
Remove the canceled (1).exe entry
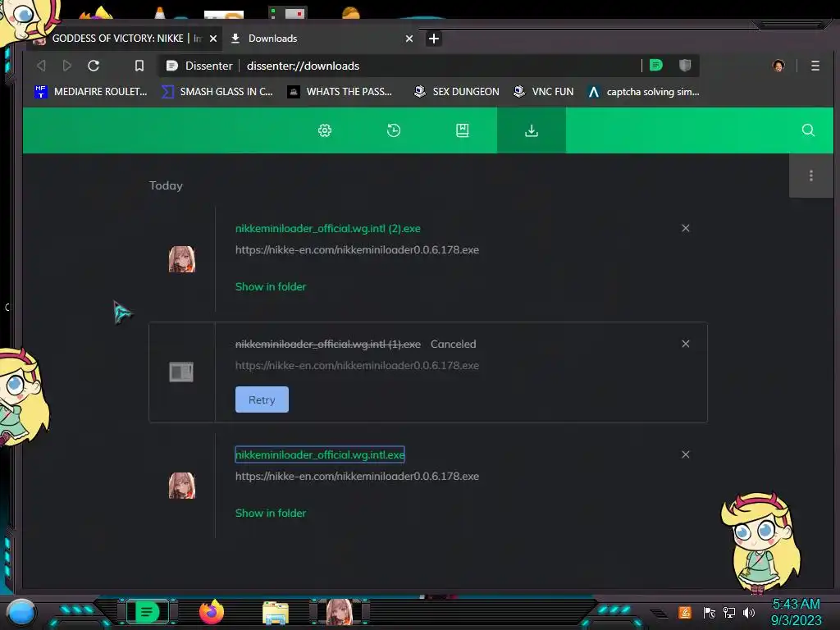[685, 344]
